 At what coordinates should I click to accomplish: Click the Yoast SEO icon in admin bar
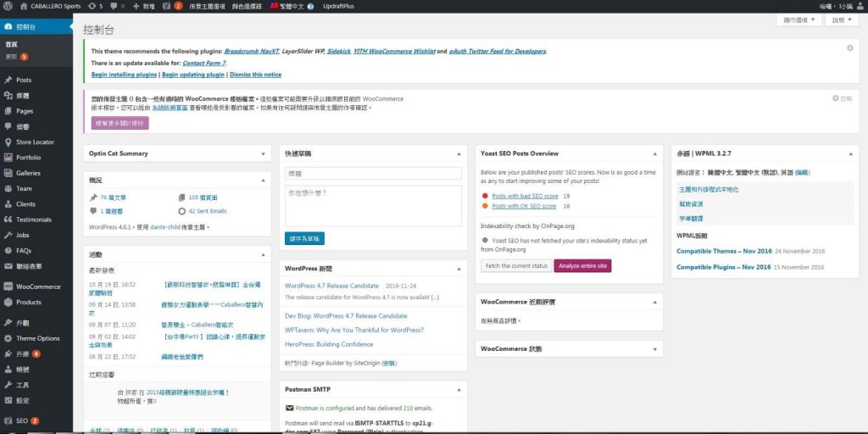point(167,6)
